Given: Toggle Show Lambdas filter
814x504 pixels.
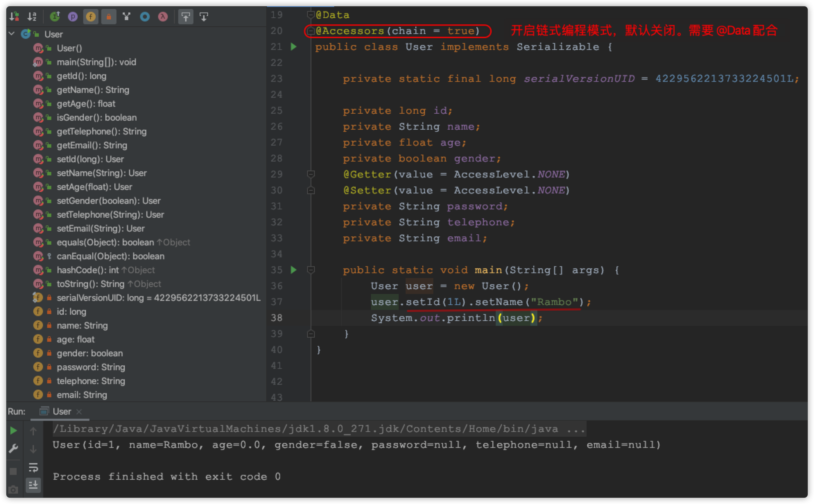Looking at the screenshot, I should click(163, 16).
